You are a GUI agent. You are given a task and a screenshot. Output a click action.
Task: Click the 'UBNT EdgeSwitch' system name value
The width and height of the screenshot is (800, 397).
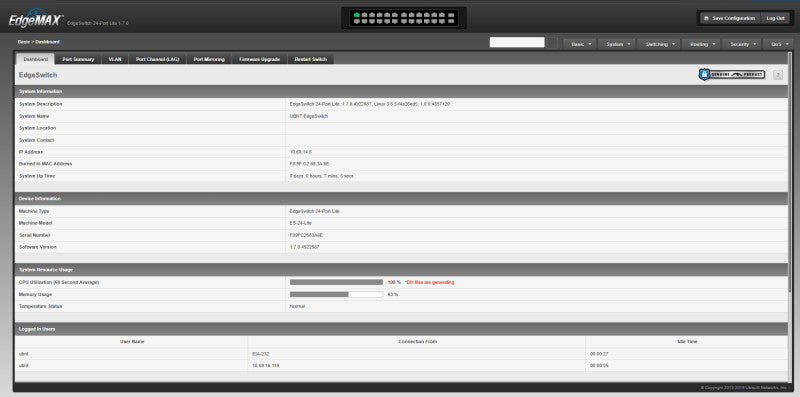309,116
